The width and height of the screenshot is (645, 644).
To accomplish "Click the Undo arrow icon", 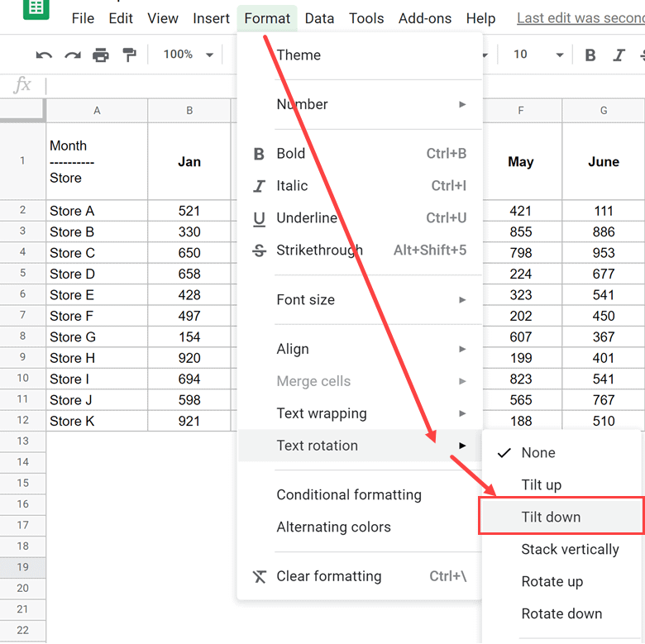I will pyautogui.click(x=44, y=55).
